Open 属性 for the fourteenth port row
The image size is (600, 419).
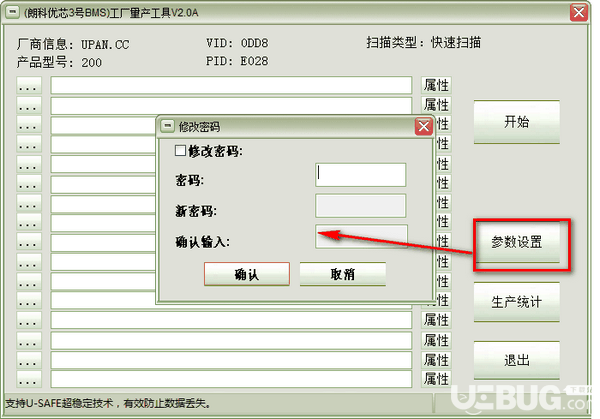436,340
